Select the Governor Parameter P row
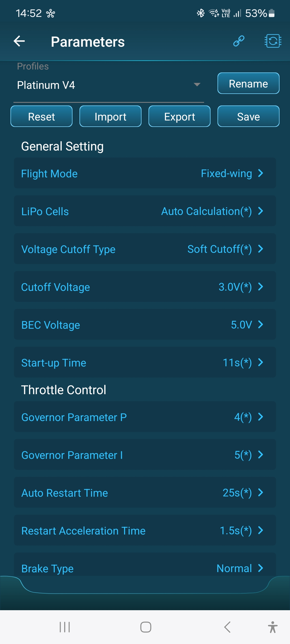 coord(145,417)
